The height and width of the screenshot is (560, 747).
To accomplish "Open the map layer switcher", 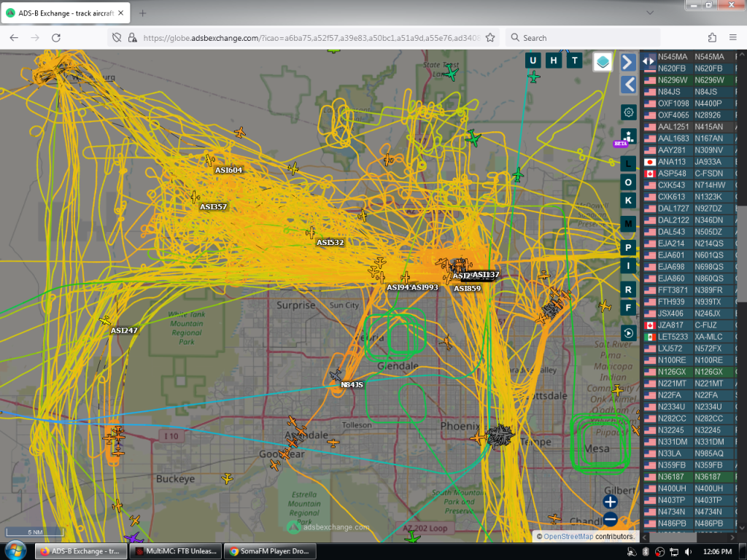I will (x=603, y=62).
